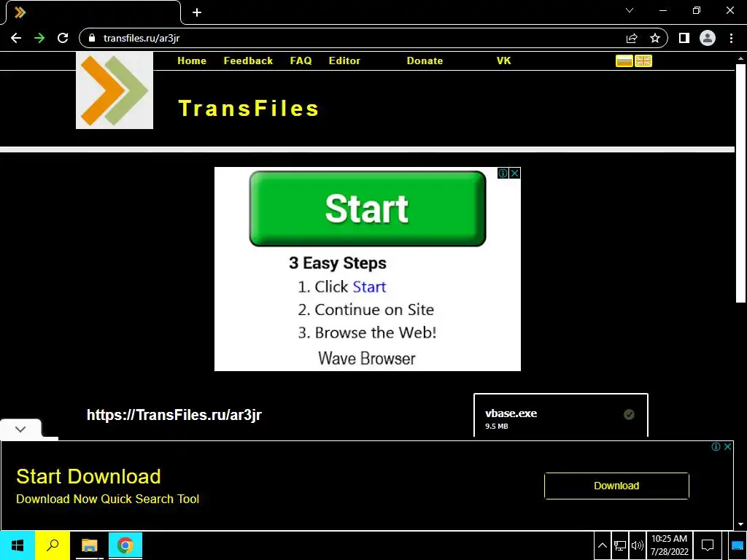This screenshot has width=747, height=560.
Task: Open the volume tray icon
Action: coord(637,545)
